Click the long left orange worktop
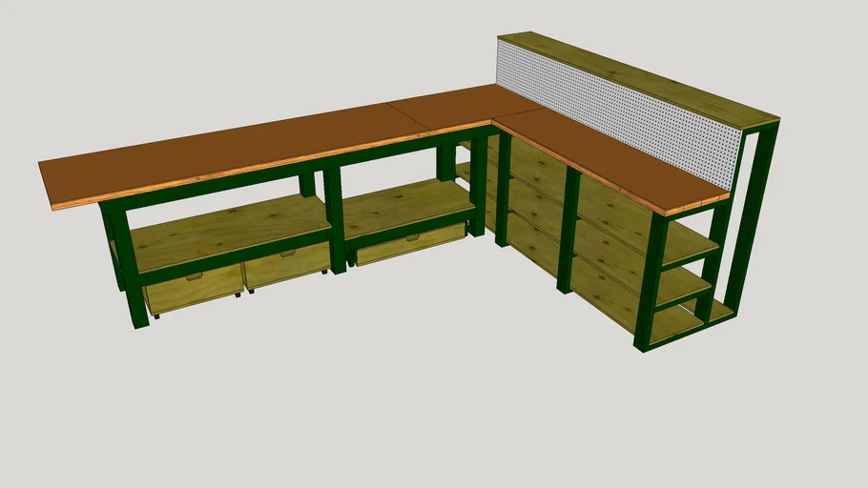 219,157
